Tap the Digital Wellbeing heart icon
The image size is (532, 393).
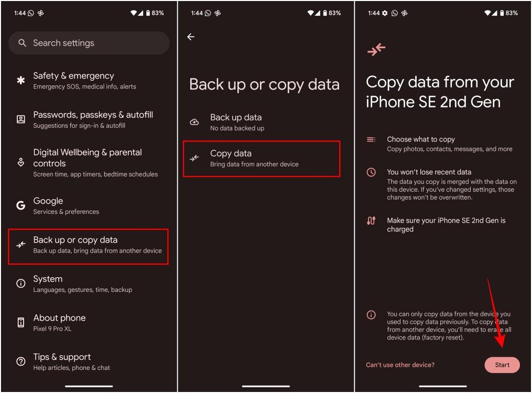[x=20, y=162]
